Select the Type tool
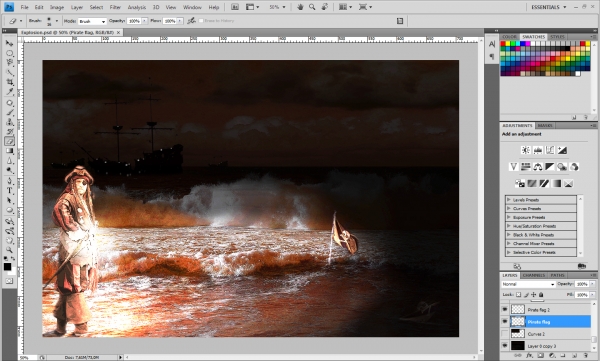This screenshot has width=600, height=361. 9,191
